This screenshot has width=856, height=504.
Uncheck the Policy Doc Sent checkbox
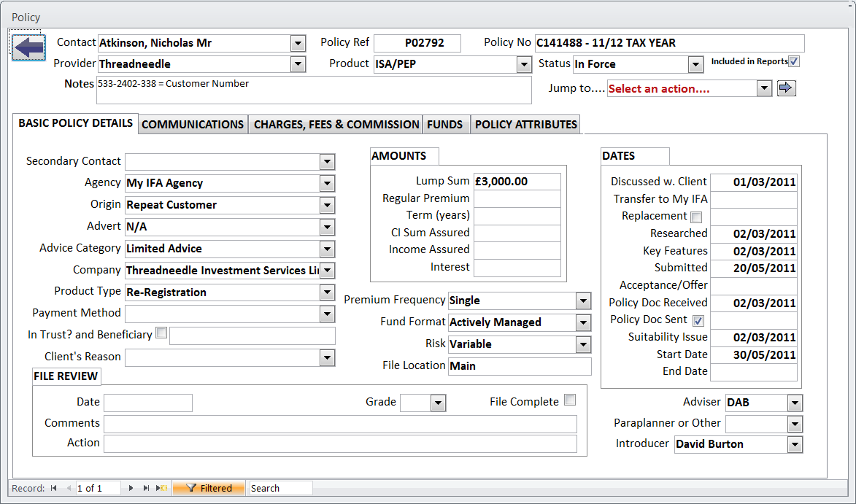pos(698,320)
